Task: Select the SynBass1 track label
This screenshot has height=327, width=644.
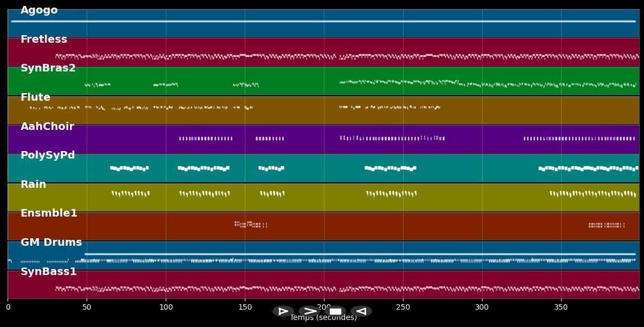Action: click(49, 271)
